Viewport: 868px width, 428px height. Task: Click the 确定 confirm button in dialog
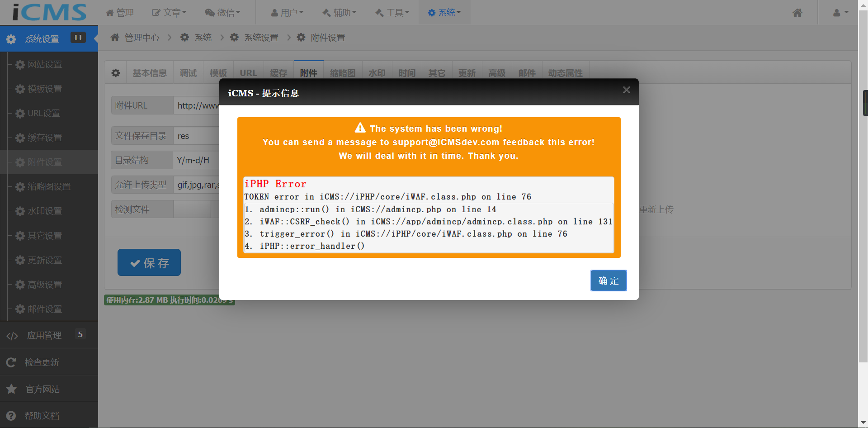click(608, 281)
